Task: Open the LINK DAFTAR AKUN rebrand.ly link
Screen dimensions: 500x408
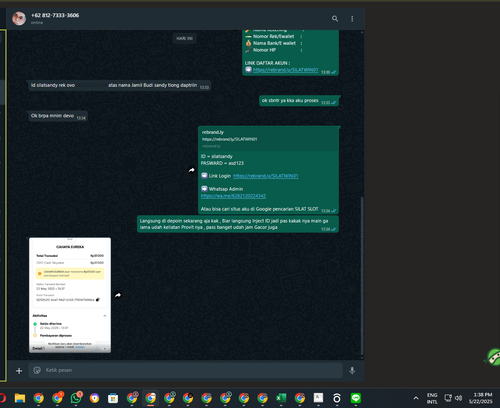Action: (x=285, y=70)
